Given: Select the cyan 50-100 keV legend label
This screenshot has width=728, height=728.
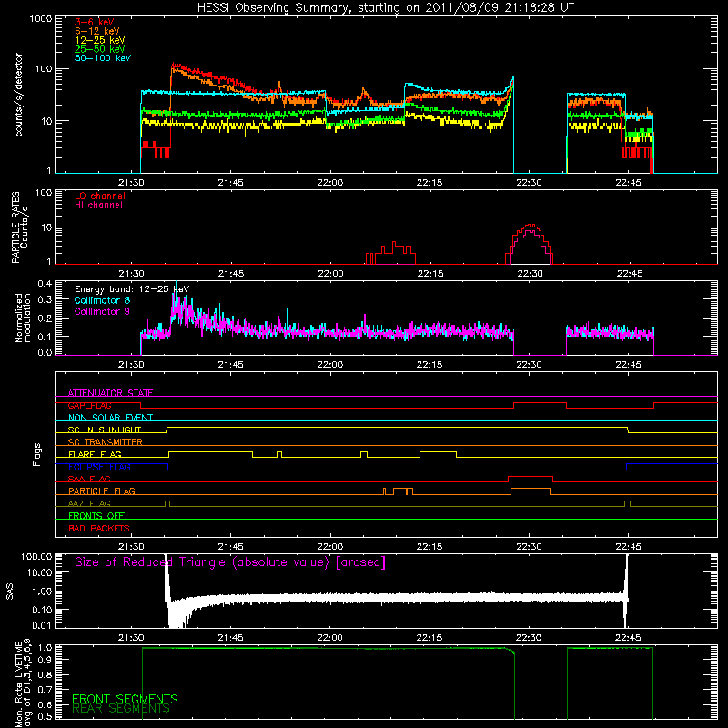Looking at the screenshot, I should point(103,58).
